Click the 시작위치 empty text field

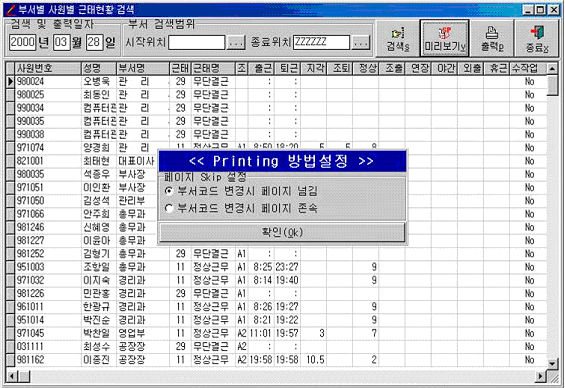click(197, 43)
